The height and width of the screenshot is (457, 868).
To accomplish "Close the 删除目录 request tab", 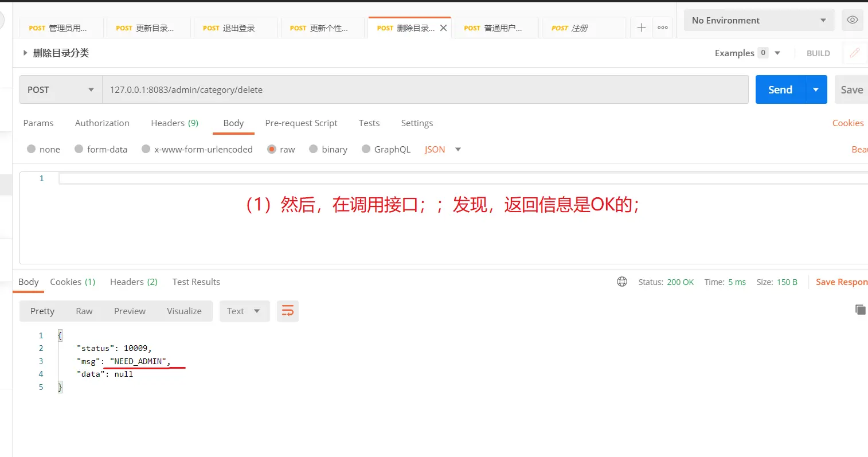I will (443, 28).
